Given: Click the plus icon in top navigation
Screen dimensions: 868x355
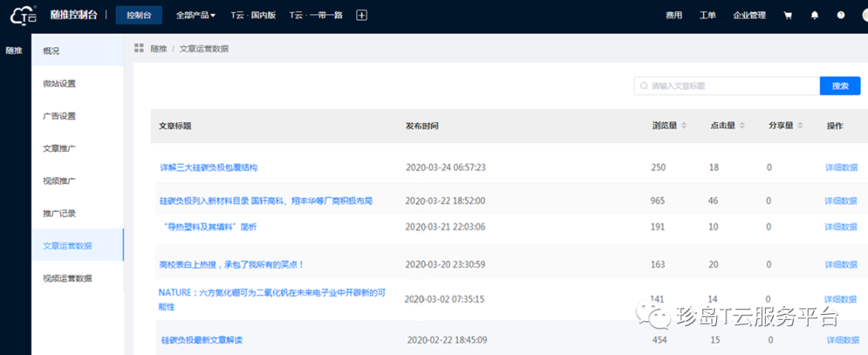Looking at the screenshot, I should [x=362, y=15].
